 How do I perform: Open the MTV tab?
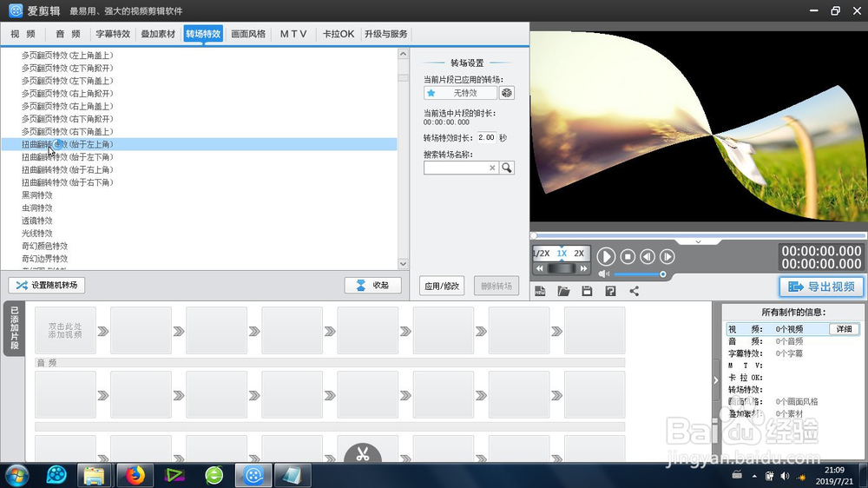(x=293, y=34)
